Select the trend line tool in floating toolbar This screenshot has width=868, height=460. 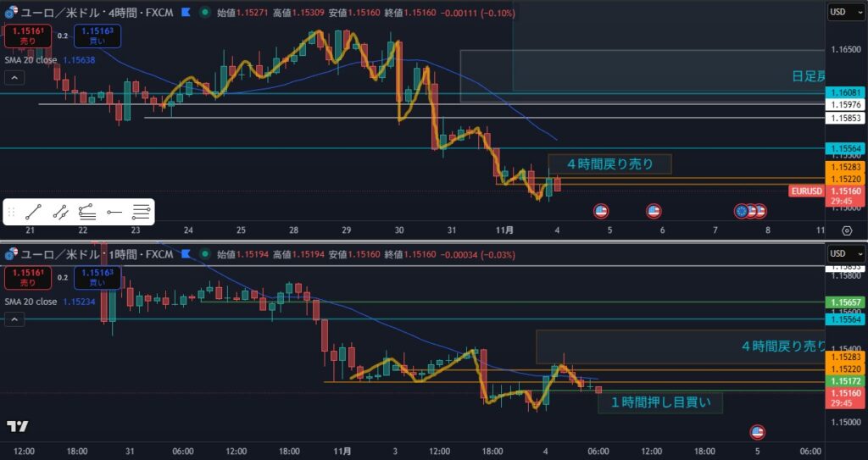[x=34, y=212]
